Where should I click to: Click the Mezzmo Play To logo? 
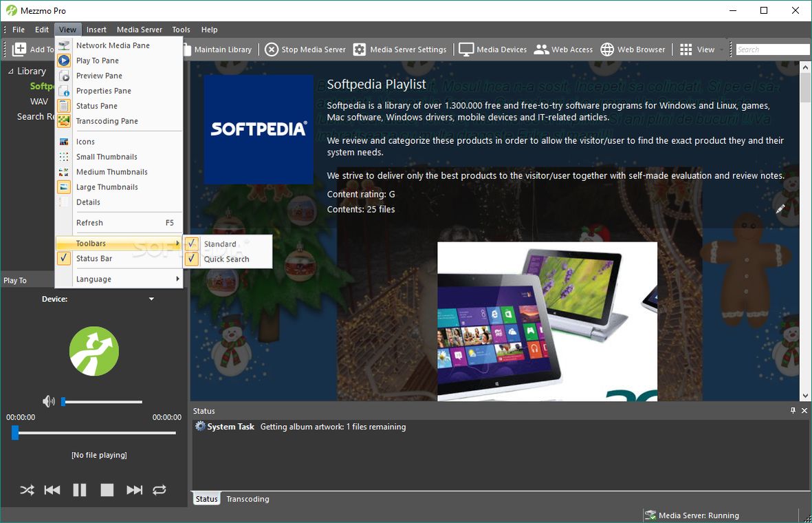point(94,351)
